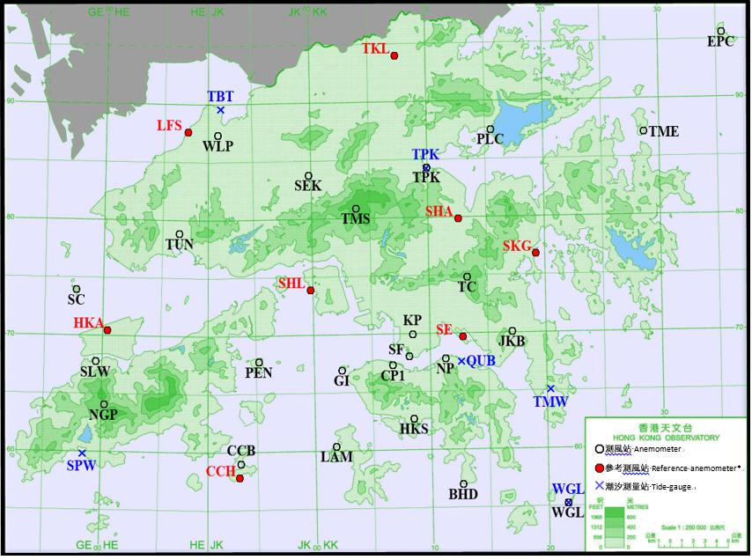Select the circle marker above JKB
The image size is (752, 560).
(512, 331)
